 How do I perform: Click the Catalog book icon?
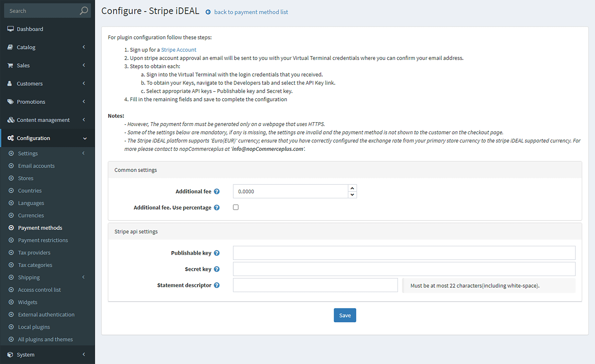(x=10, y=47)
